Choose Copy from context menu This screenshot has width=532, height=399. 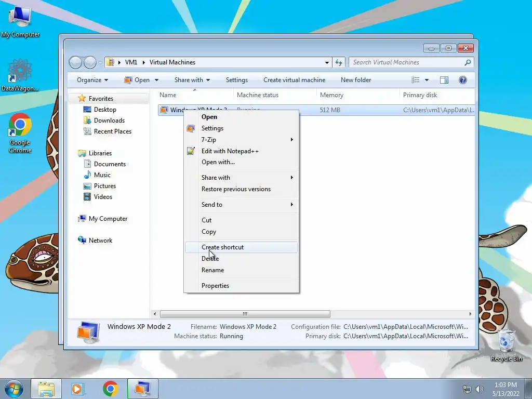tap(241, 232)
